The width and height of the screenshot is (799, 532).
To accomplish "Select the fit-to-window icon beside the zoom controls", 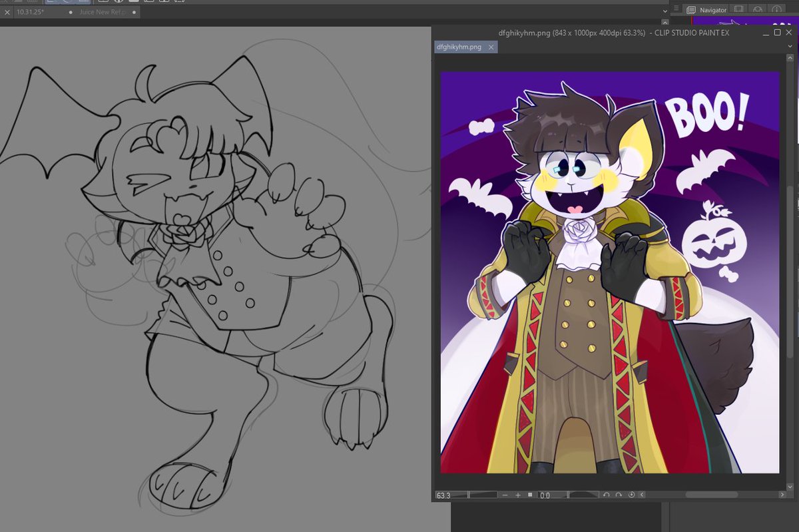I will (x=529, y=495).
